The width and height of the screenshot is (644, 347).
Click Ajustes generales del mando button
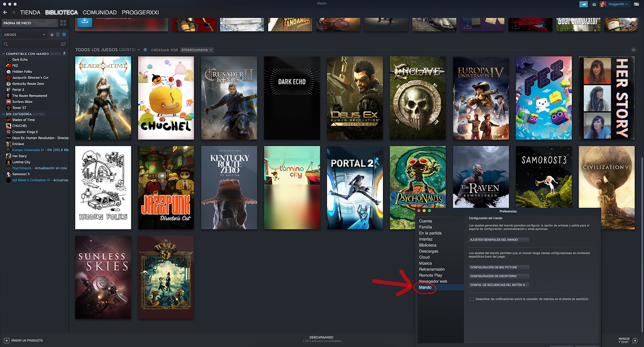pos(499,240)
